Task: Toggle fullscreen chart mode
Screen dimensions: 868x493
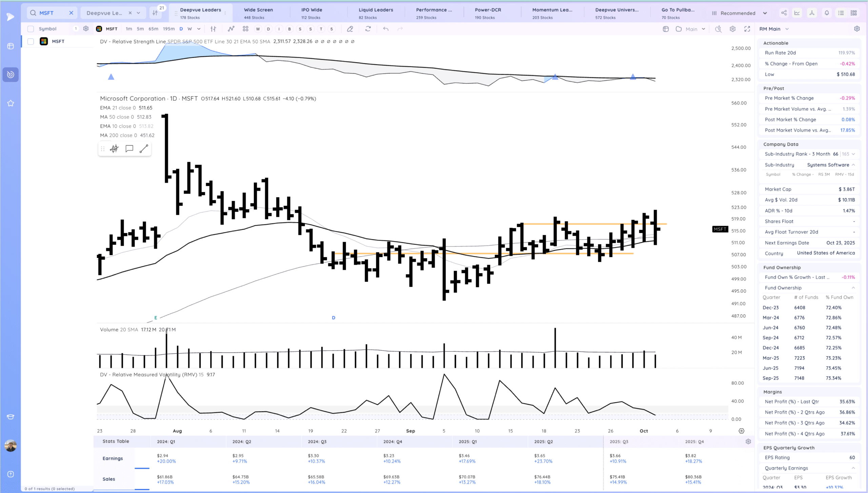Action: point(747,29)
